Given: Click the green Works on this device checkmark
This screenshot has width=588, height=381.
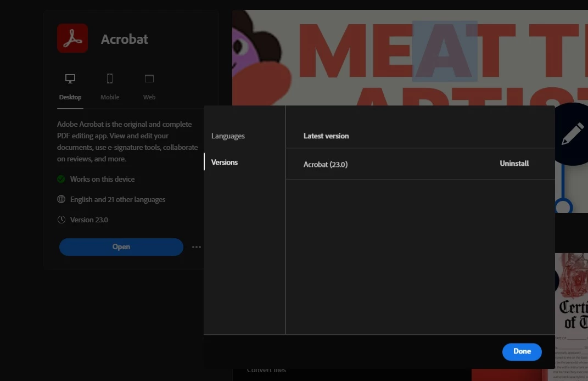Looking at the screenshot, I should click(61, 180).
